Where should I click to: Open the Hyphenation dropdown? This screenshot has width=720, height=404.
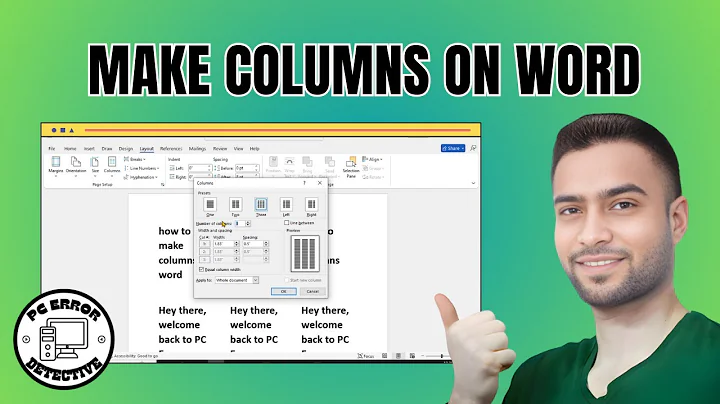[x=141, y=177]
